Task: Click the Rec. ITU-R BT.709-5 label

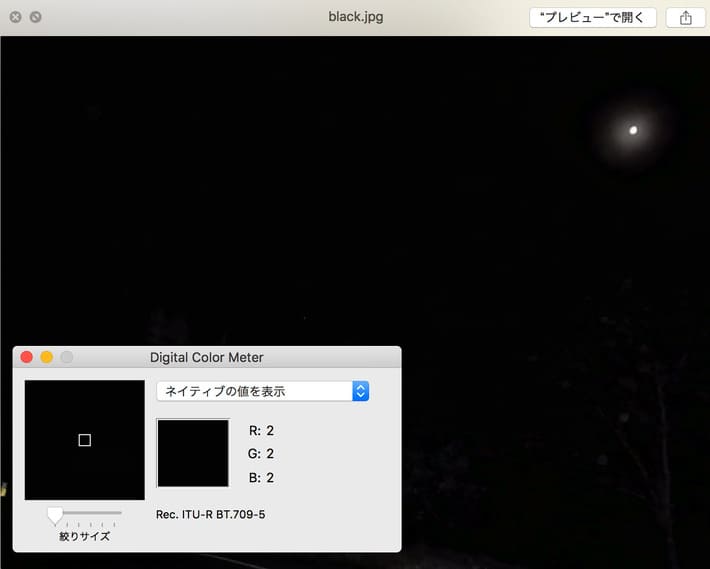Action: tap(210, 514)
